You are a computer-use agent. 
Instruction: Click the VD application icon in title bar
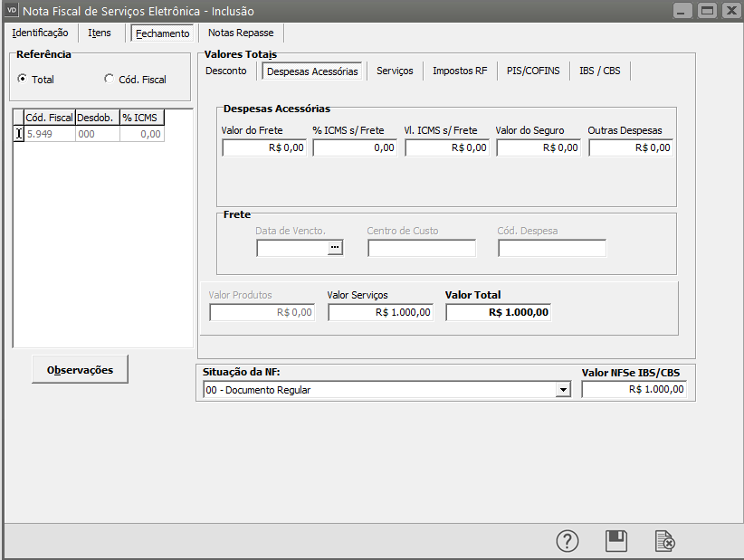point(13,11)
